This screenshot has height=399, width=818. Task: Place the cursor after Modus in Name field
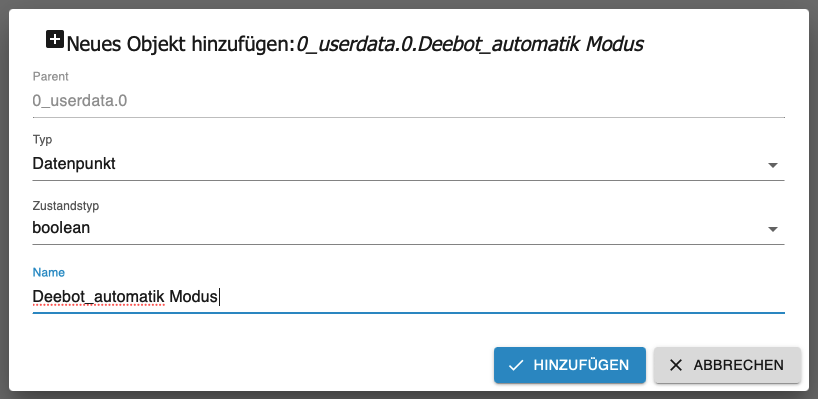(219, 297)
